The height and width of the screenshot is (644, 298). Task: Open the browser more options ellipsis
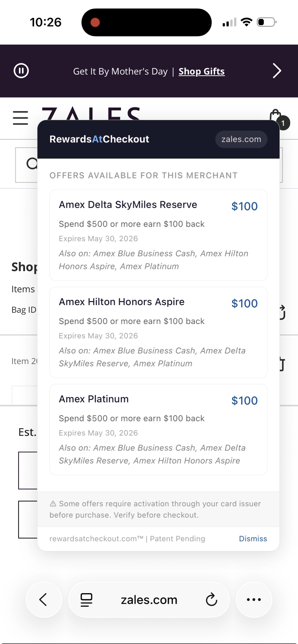(254, 599)
